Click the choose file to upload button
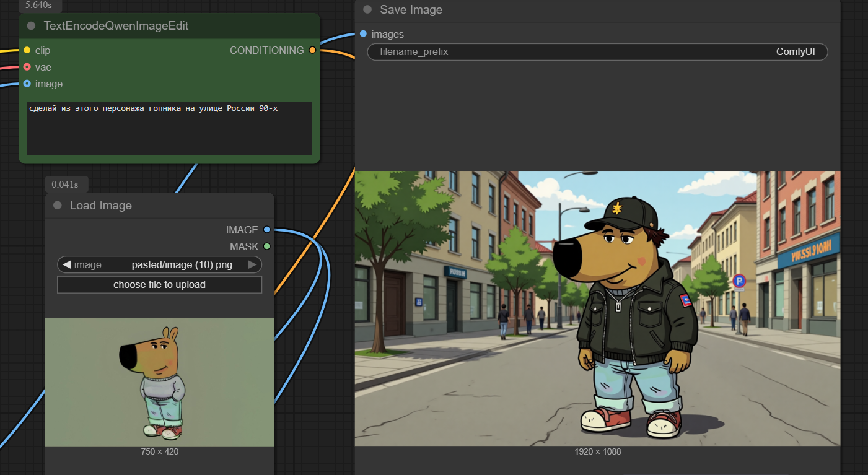 click(x=159, y=285)
